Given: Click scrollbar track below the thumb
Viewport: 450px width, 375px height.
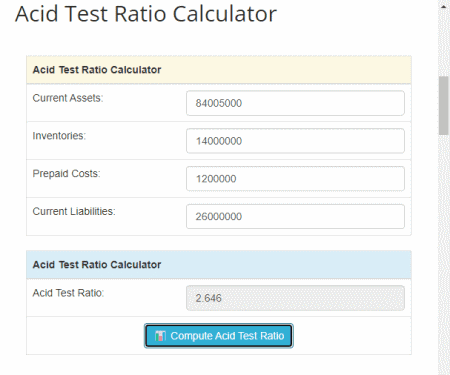Looking at the screenshot, I should (444, 253).
